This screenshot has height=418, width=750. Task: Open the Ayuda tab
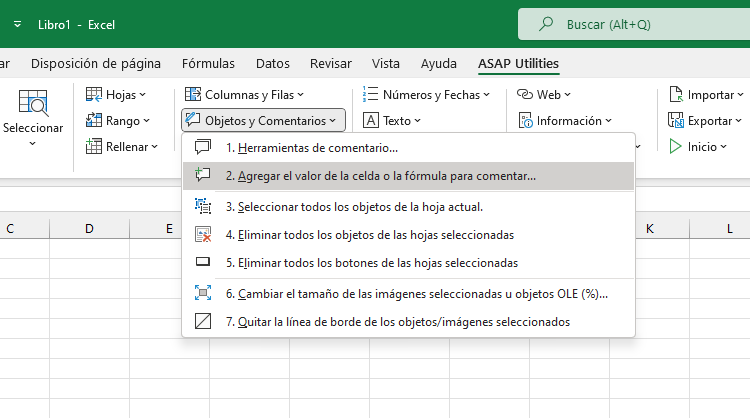tap(439, 63)
